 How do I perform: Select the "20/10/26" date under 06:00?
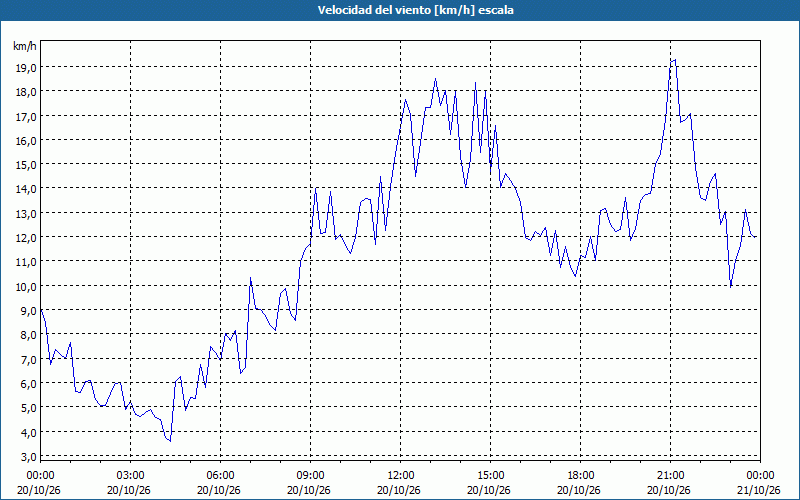pyautogui.click(x=219, y=490)
